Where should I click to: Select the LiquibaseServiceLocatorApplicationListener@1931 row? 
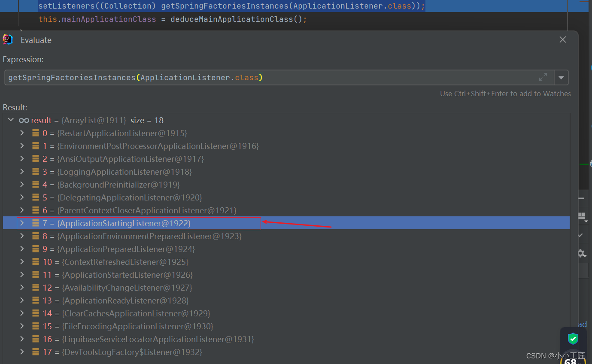coord(286,339)
